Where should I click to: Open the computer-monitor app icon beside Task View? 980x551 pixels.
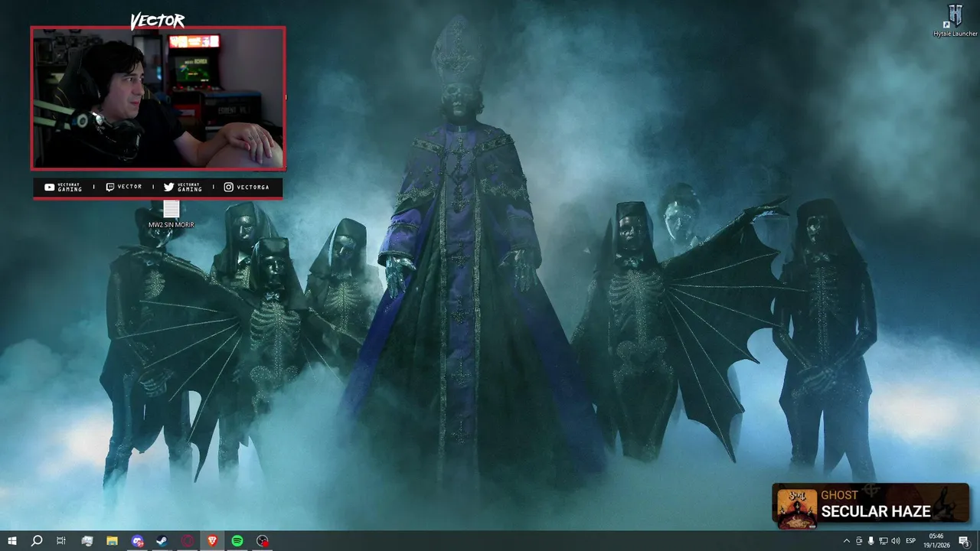click(87, 541)
